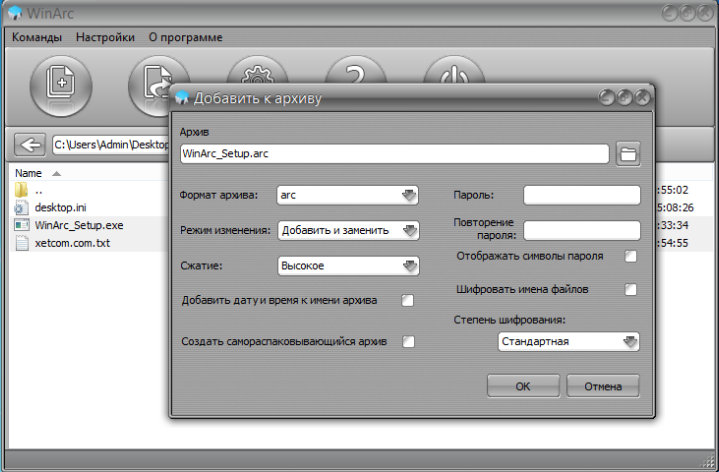Sort by the Name column header

28,173
